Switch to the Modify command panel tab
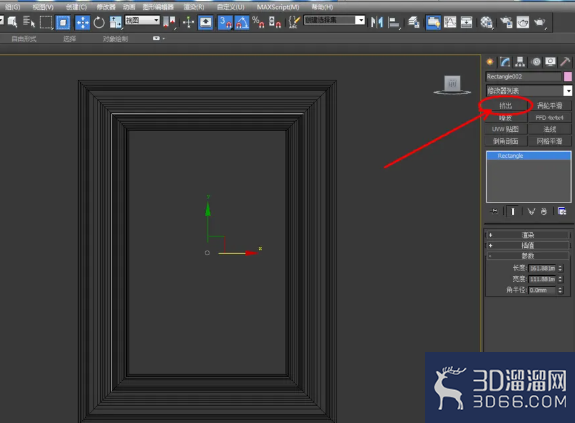Image resolution: width=575 pixels, height=423 pixels. pos(505,62)
